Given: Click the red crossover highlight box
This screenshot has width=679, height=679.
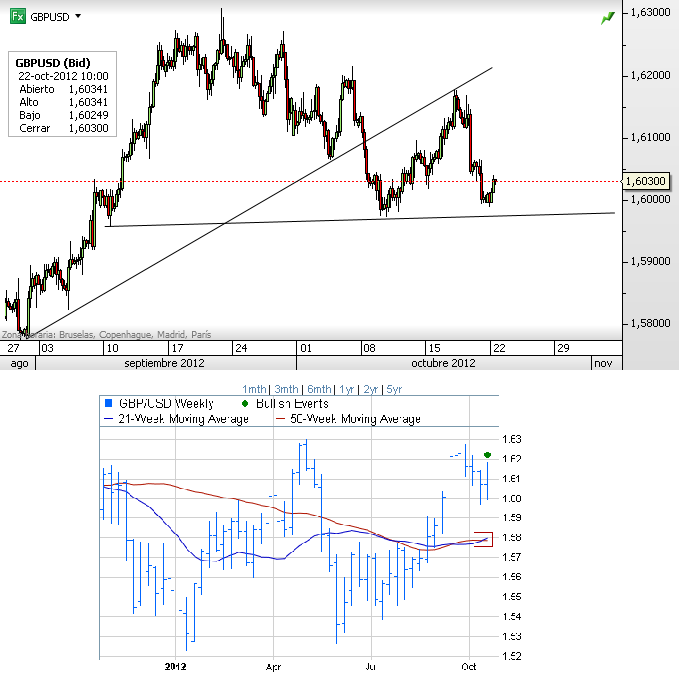Looking at the screenshot, I should 484,539.
